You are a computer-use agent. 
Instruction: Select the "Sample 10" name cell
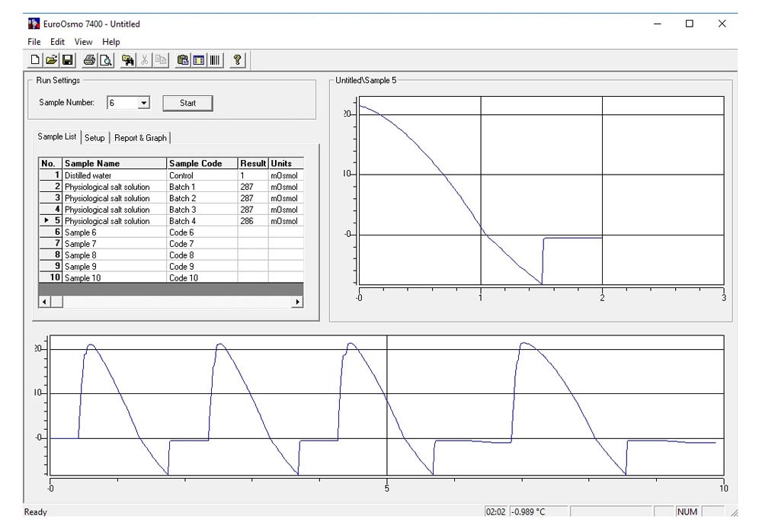115,277
